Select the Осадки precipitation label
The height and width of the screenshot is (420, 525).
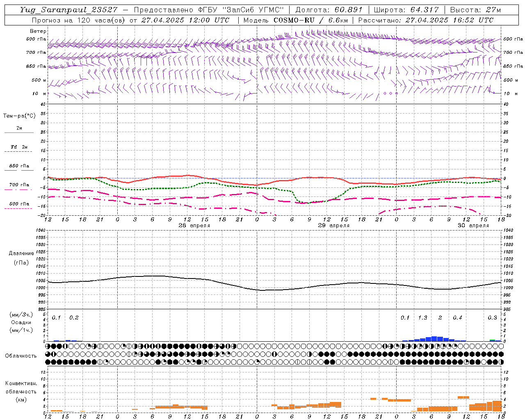click(21, 322)
